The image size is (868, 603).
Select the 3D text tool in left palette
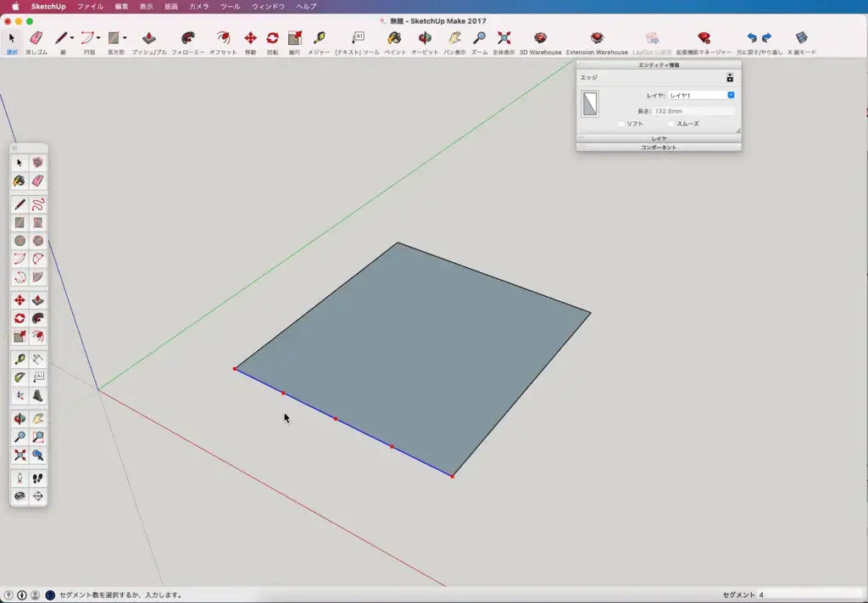[37, 395]
